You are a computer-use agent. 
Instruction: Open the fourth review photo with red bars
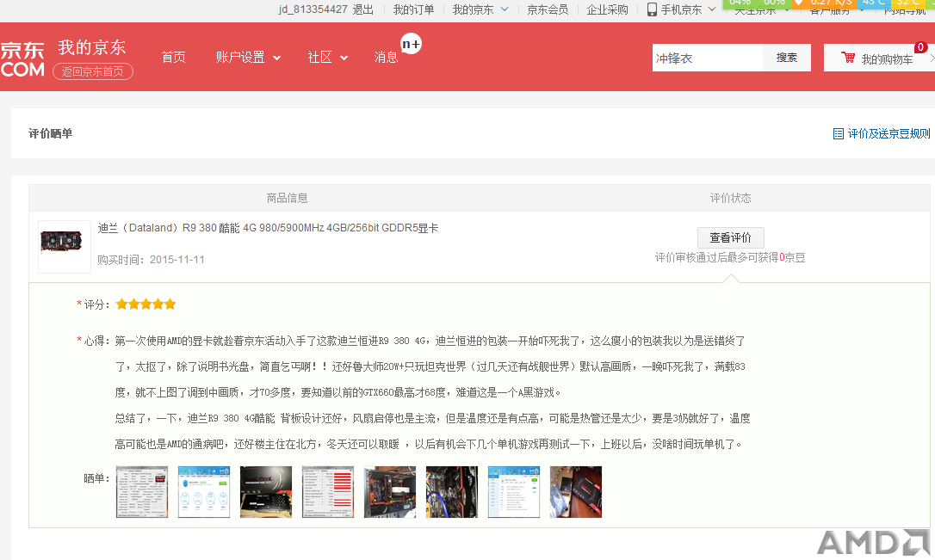pyautogui.click(x=328, y=492)
